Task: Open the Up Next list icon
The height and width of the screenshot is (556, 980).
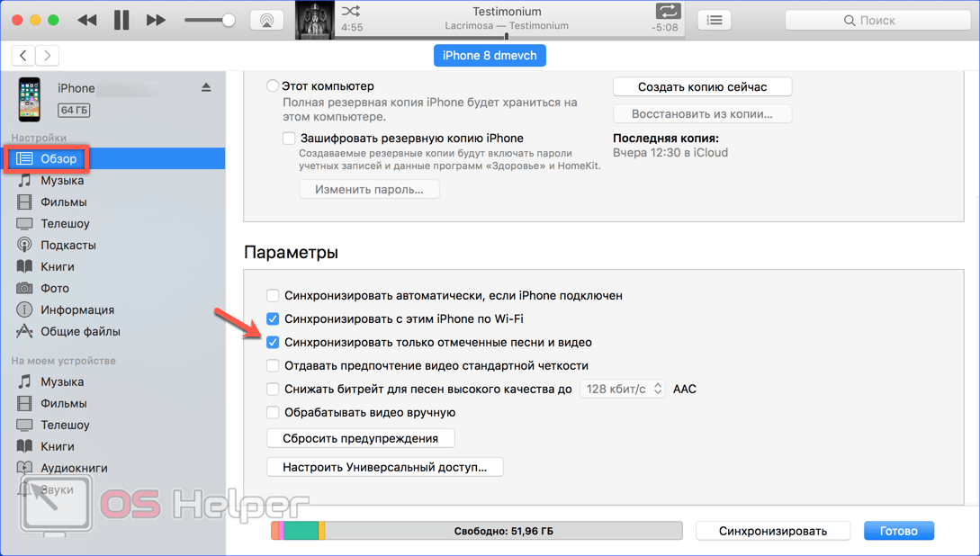Action: tap(715, 20)
